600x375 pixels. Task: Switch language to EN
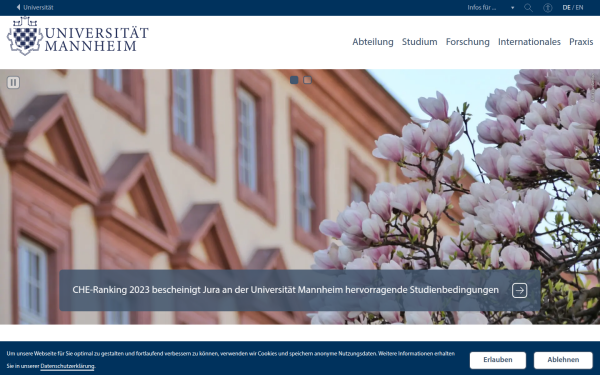tap(579, 7)
